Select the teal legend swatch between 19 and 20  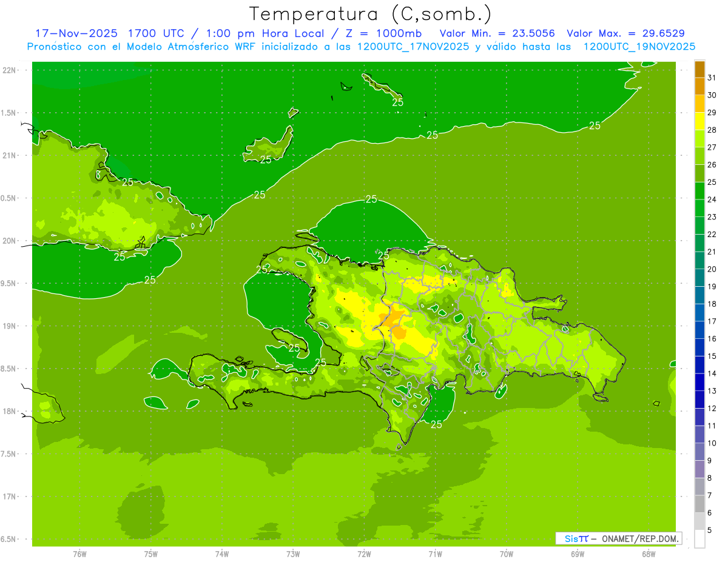pyautogui.click(x=699, y=278)
